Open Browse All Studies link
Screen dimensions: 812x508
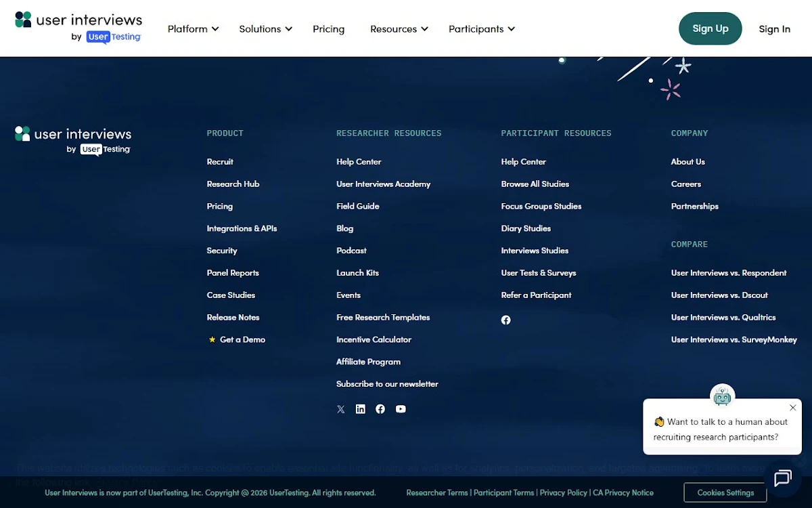click(x=535, y=184)
